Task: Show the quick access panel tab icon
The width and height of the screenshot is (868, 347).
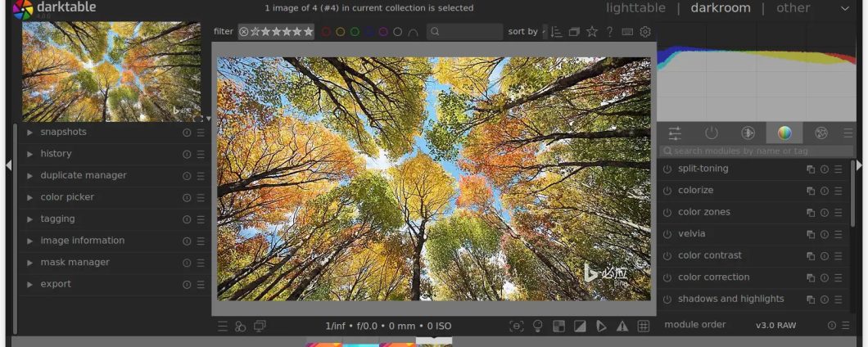Action: [x=675, y=133]
